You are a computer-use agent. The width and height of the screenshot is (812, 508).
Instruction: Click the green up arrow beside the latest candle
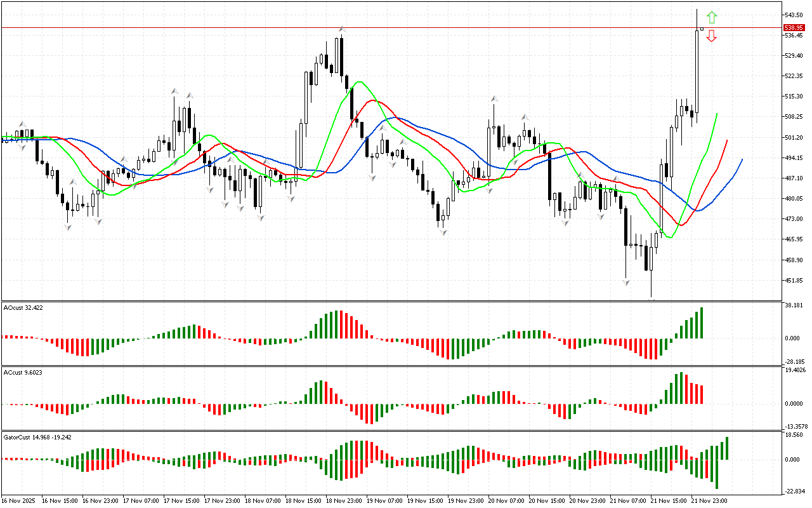[712, 17]
